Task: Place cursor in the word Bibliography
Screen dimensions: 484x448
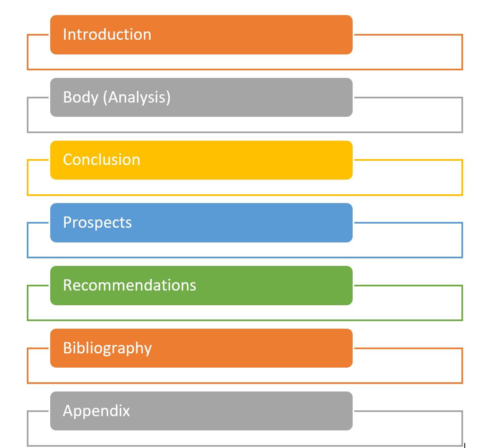Action: 108,348
